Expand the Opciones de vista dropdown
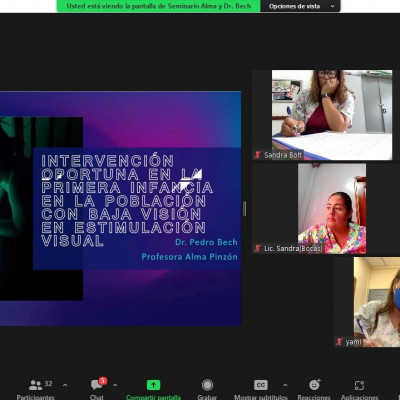Screen dimensions: 400x400 300,6
